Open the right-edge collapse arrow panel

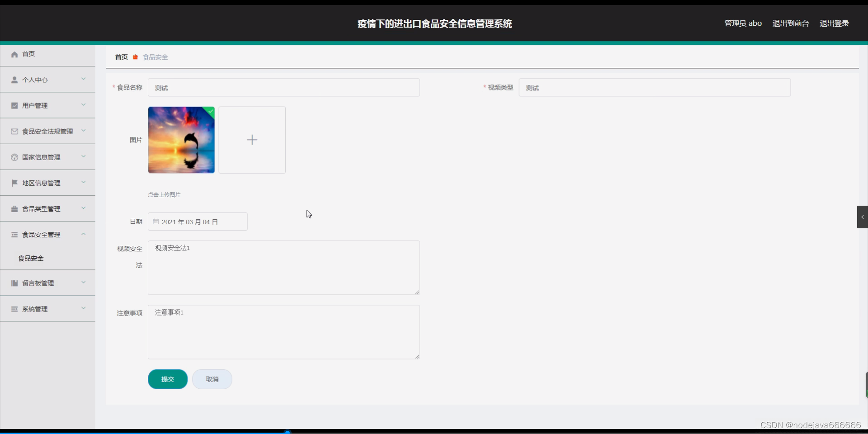pyautogui.click(x=863, y=217)
